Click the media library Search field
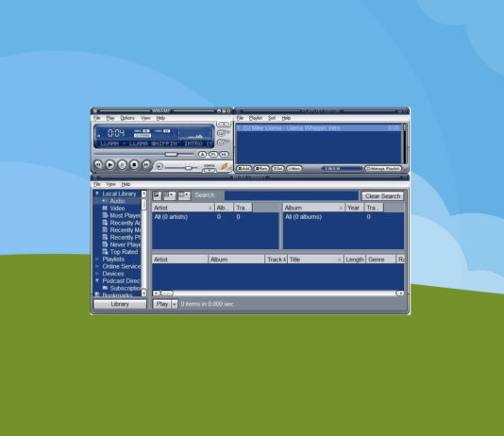This screenshot has width=504, height=436. point(292,195)
